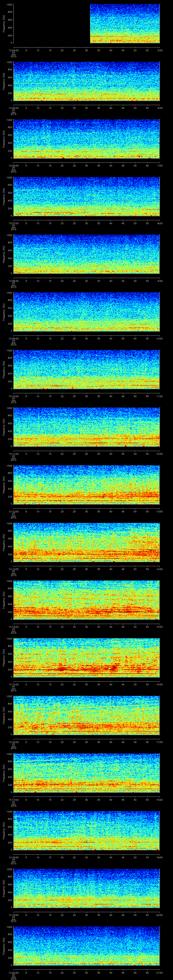
Task: Choose the 13:19:00 time label
Action: (13, 915)
